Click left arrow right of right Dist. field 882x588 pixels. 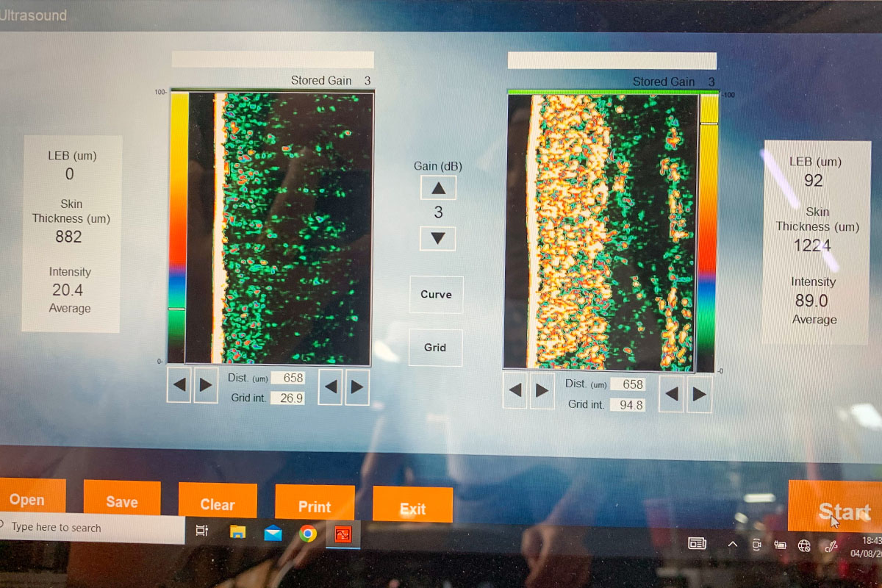[672, 394]
